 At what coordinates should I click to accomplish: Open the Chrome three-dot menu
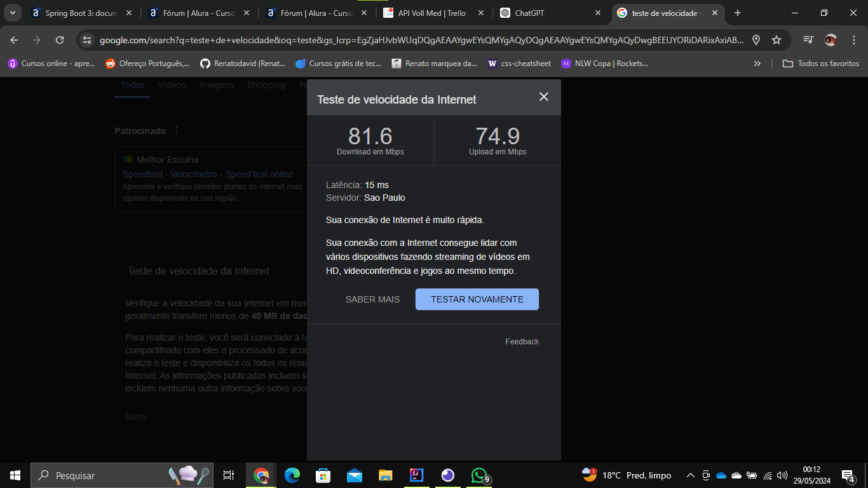click(x=853, y=40)
